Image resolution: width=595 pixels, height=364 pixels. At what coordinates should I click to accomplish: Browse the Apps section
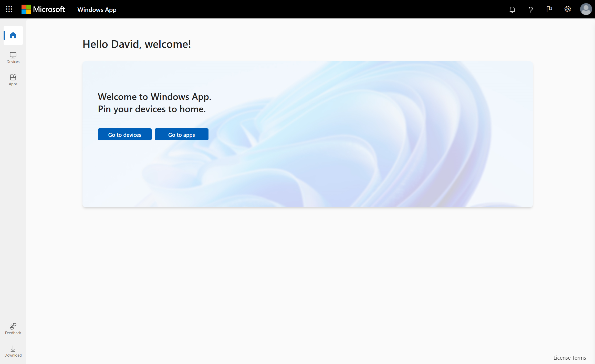pos(13,79)
